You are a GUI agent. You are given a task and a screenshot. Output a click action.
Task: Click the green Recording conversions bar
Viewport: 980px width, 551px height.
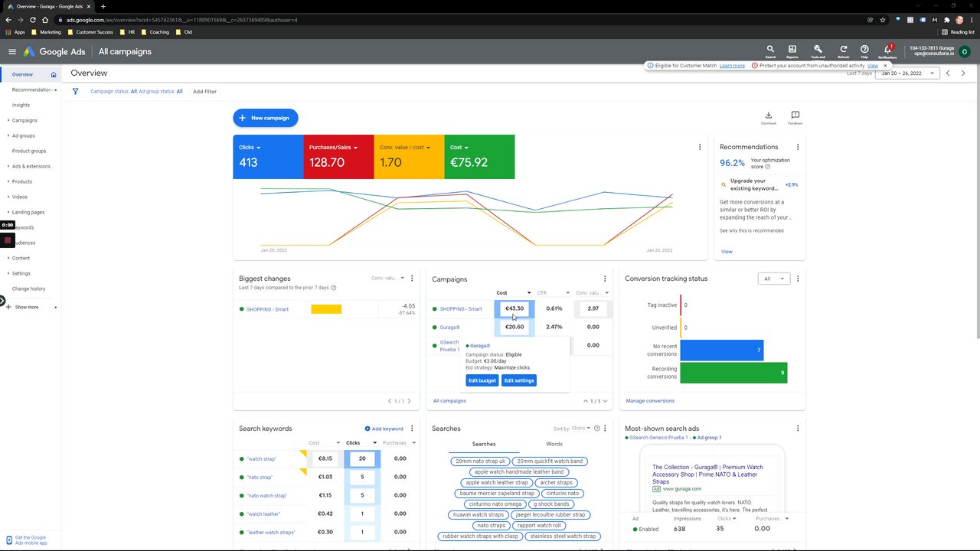click(733, 373)
